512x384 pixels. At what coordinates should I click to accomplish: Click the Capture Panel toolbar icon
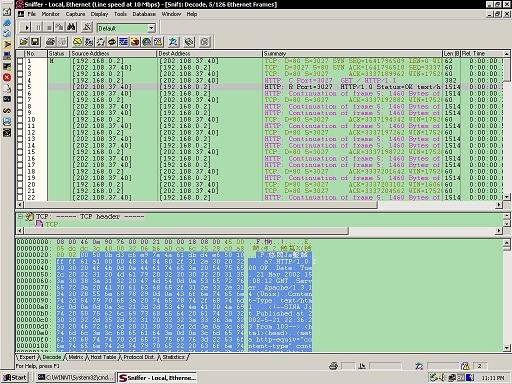click(173, 42)
